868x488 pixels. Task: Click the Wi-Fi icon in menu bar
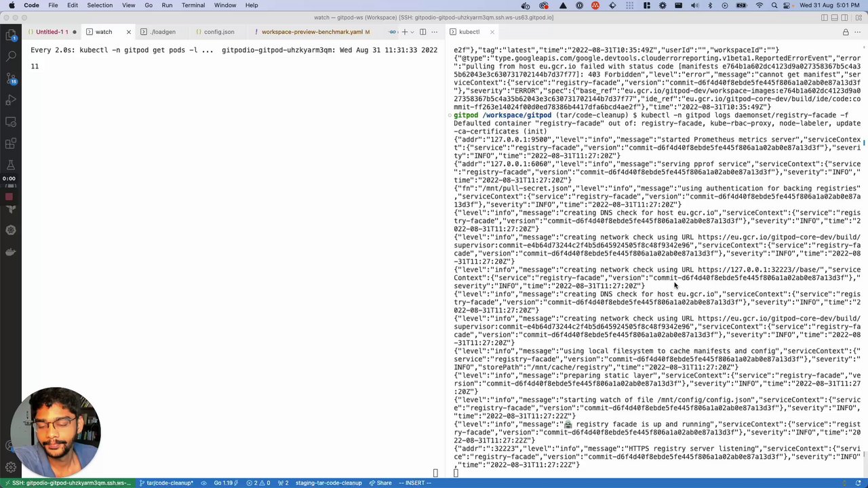[x=759, y=5]
